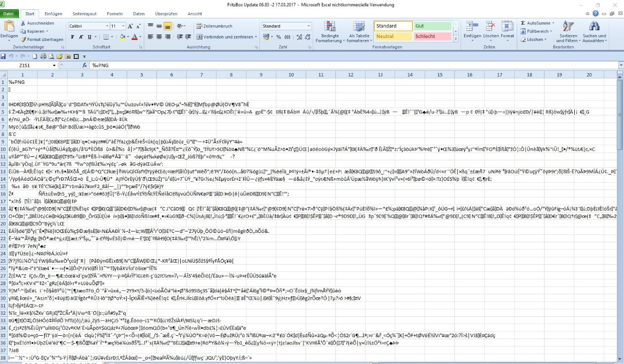624x364 pixels.
Task: Open Format menu in Zellen group
Action: [507, 32]
